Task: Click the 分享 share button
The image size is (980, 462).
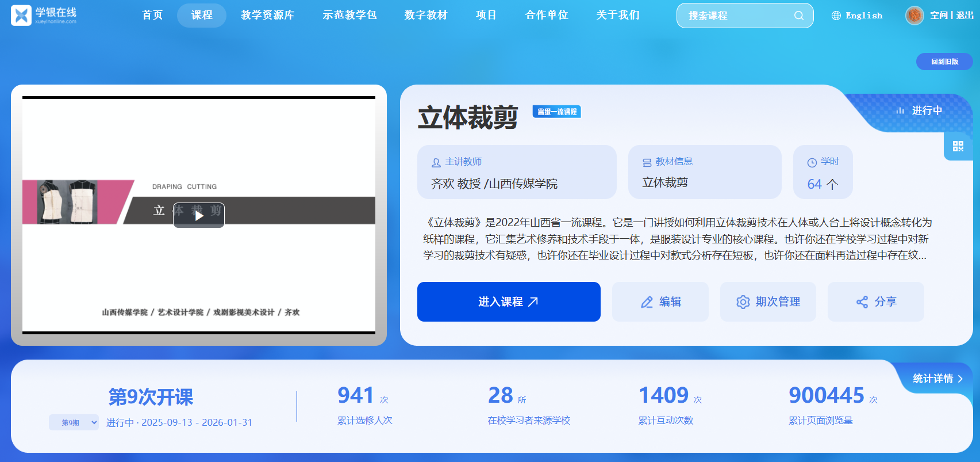Action: 875,301
